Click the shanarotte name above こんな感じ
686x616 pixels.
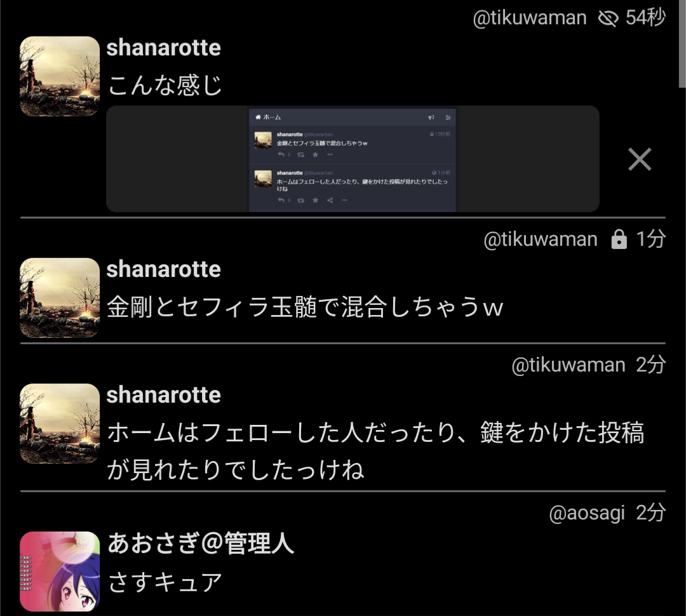pyautogui.click(x=164, y=47)
